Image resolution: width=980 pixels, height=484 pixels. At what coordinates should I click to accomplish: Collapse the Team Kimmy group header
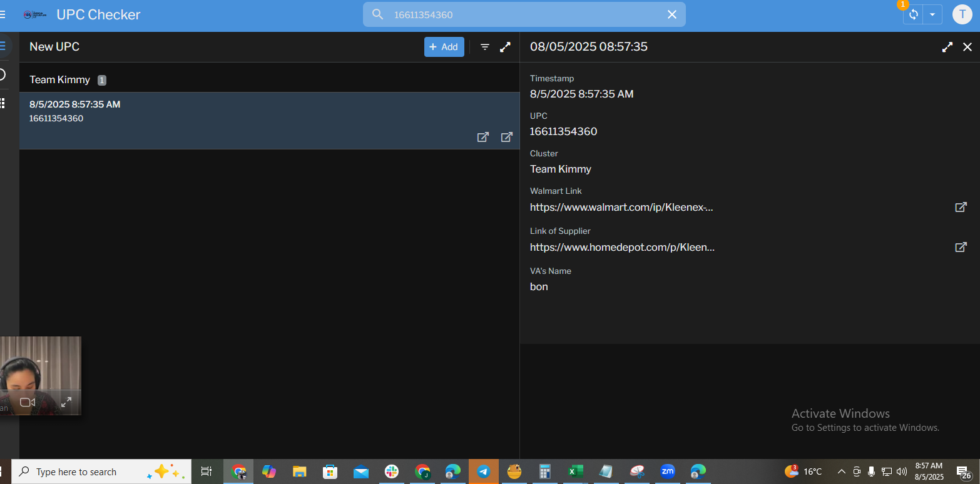coord(60,80)
